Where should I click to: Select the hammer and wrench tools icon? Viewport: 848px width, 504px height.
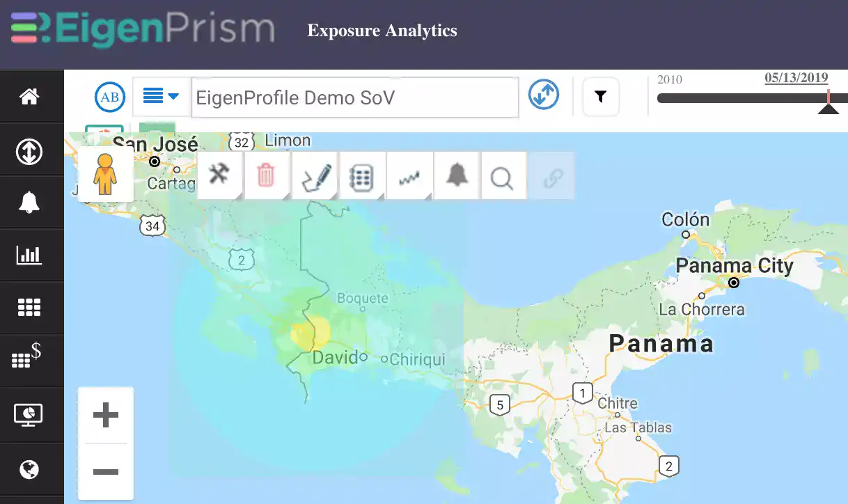coord(219,175)
